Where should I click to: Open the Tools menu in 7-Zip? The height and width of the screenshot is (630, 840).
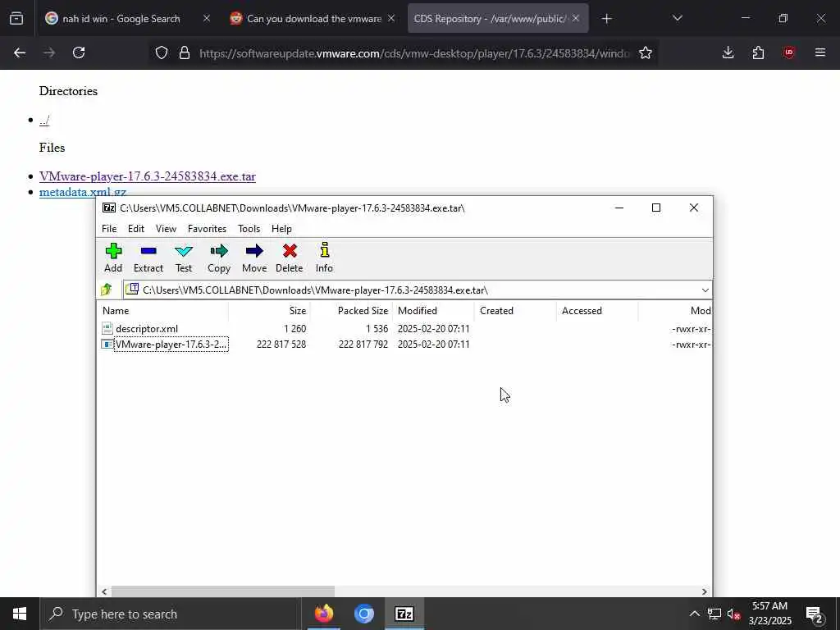(249, 229)
